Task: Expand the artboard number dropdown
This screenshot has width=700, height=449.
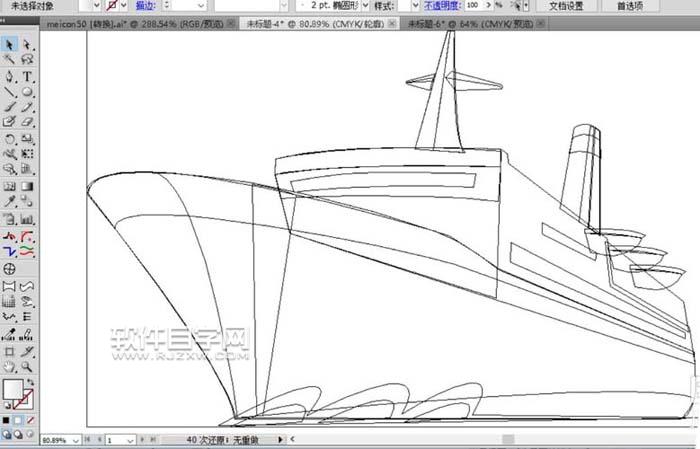Action: pos(135,439)
